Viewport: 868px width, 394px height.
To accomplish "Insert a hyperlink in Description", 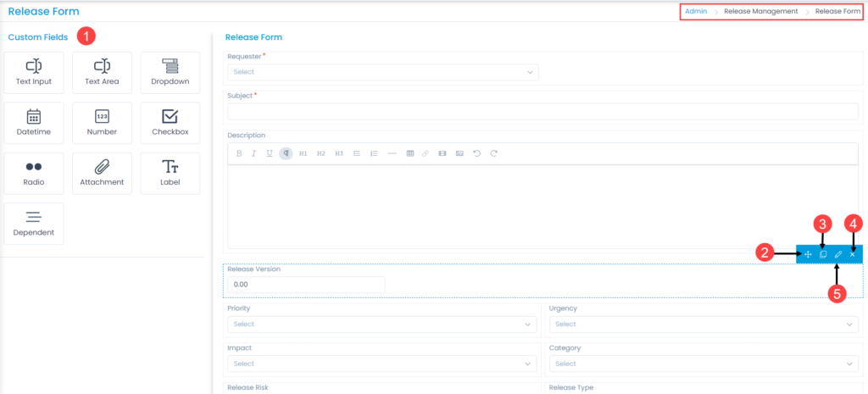I will [x=426, y=153].
